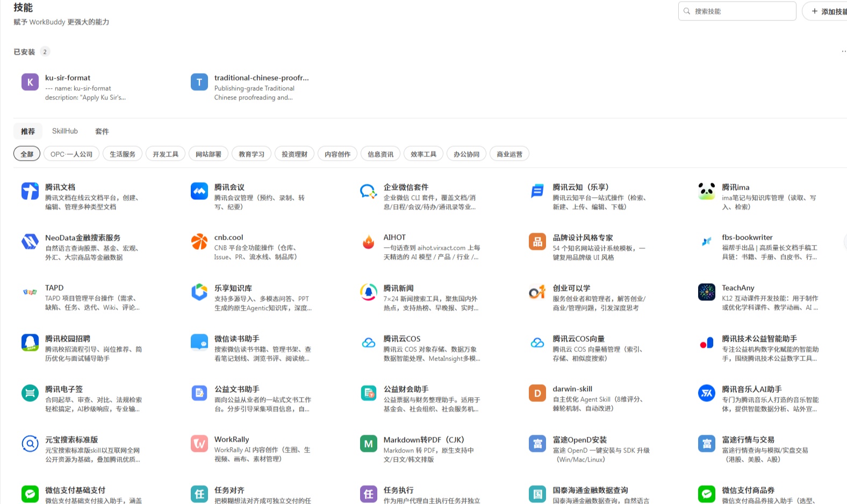The width and height of the screenshot is (847, 504).
Task: Click the 腾讯云COS cloud icon
Action: coord(369,342)
